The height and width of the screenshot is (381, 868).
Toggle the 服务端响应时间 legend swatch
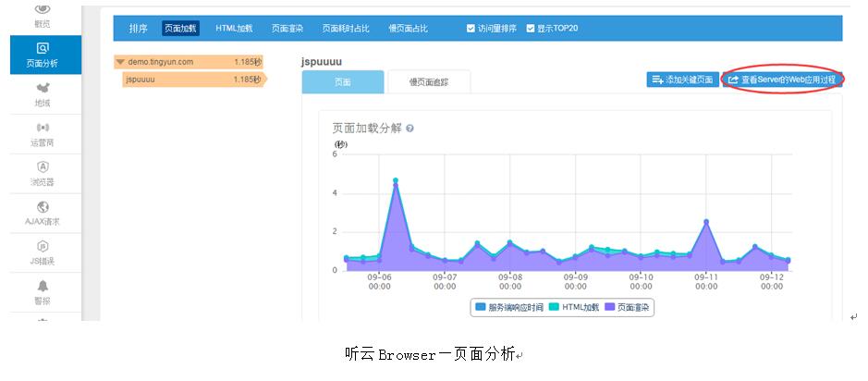click(x=480, y=307)
